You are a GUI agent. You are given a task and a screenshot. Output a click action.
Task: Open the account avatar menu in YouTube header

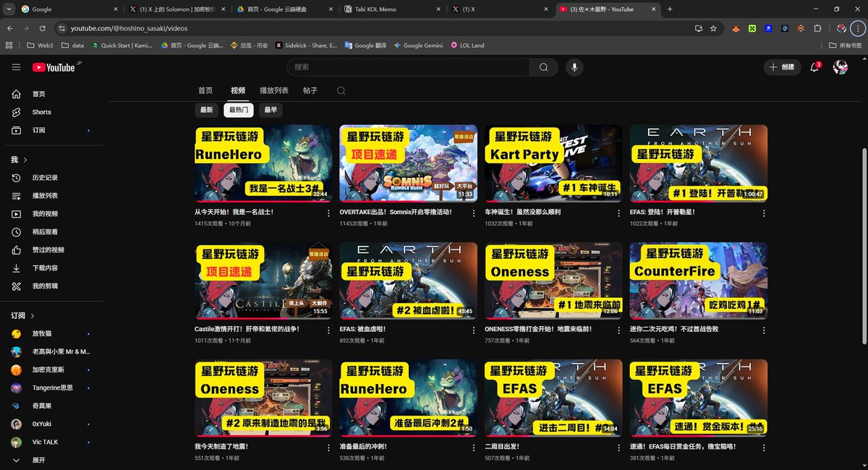[841, 67]
